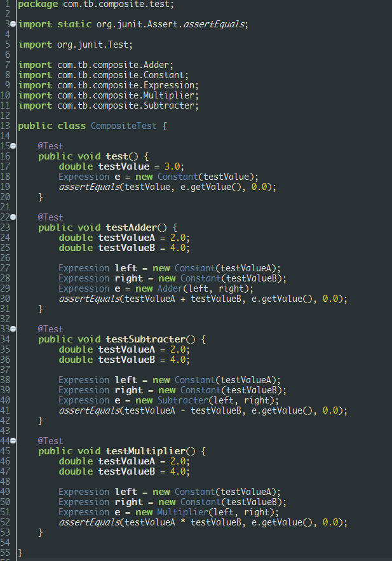This screenshot has height=561, width=392.
Task: Click line number 27 in the gutter
Action: pyautogui.click(x=5, y=268)
